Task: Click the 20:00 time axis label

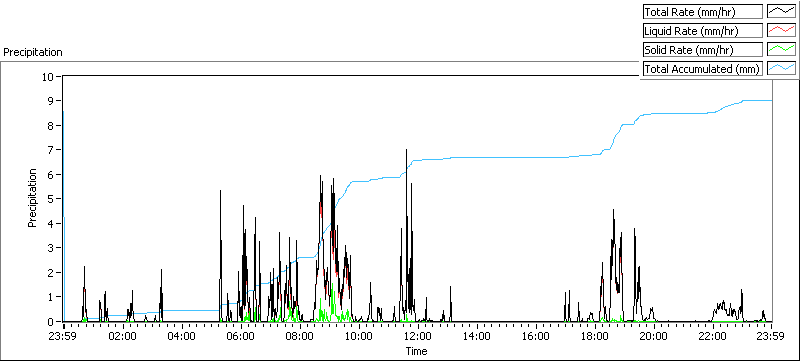Action: pos(654,336)
